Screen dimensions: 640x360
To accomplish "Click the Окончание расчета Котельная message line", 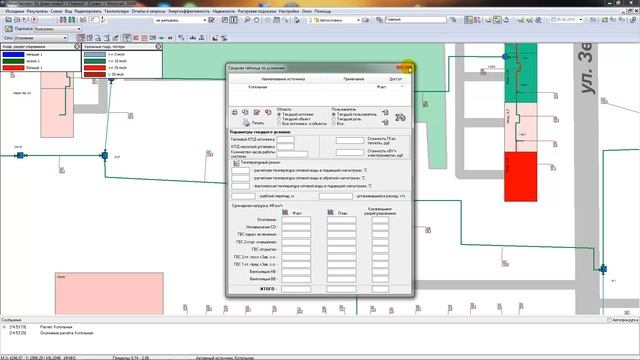I will point(67,333).
